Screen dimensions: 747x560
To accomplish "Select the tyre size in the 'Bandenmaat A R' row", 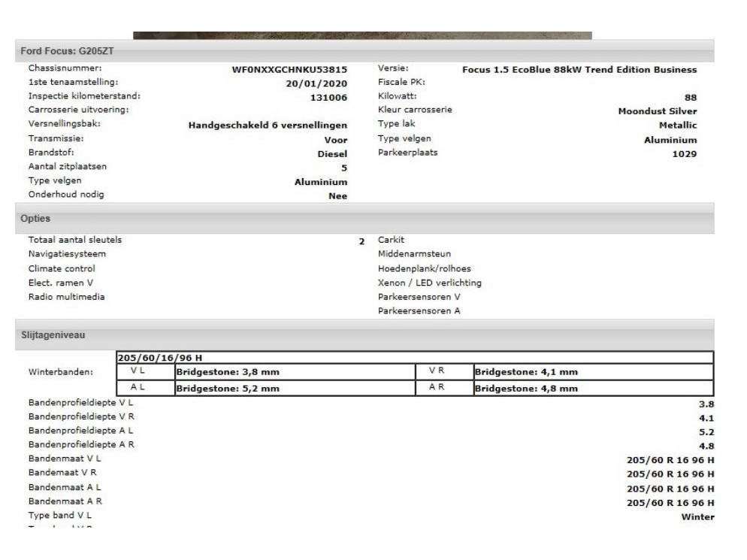I will coord(670,503).
